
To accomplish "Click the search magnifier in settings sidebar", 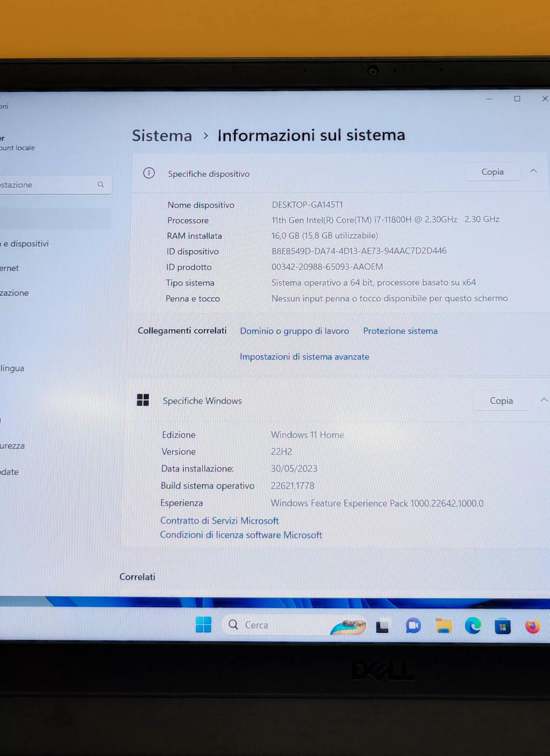I will (x=101, y=185).
